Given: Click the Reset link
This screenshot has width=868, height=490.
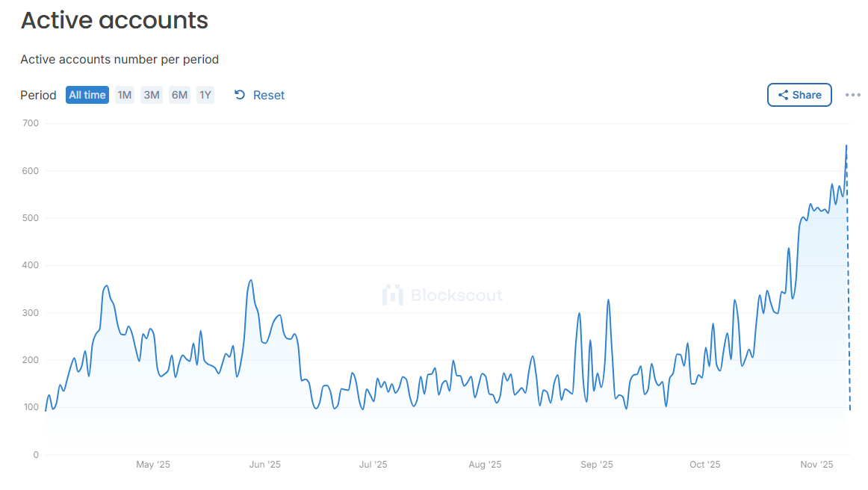Looking at the screenshot, I should pyautogui.click(x=269, y=95).
